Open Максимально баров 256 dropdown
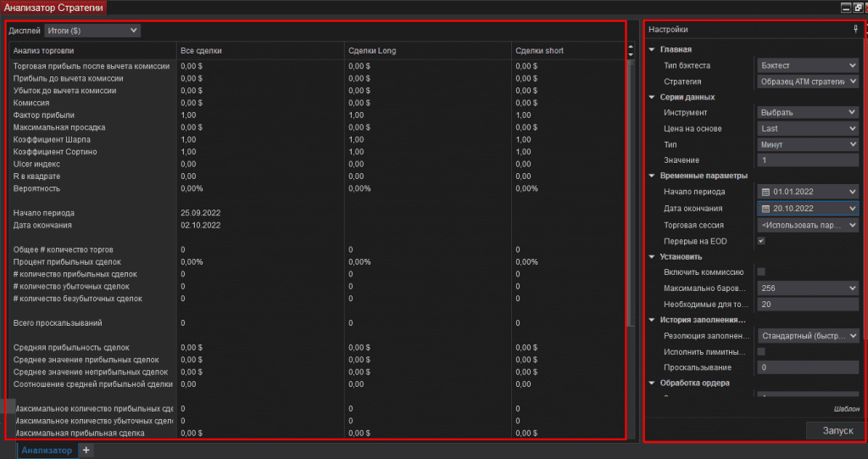 (x=808, y=288)
